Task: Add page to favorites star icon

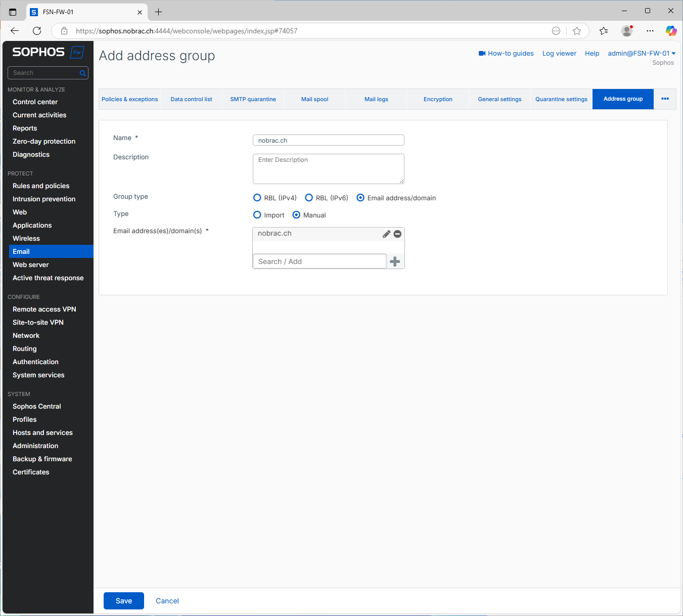Action: (x=577, y=31)
